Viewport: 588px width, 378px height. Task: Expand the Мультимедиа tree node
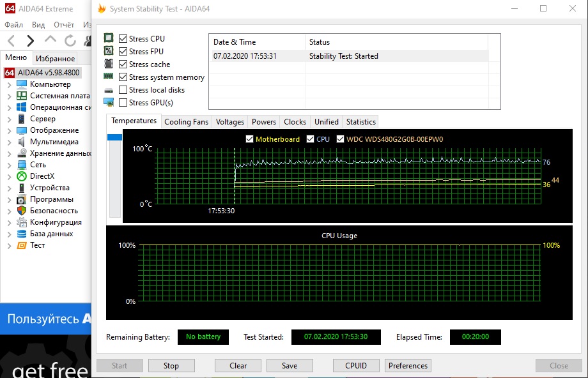pos(10,142)
